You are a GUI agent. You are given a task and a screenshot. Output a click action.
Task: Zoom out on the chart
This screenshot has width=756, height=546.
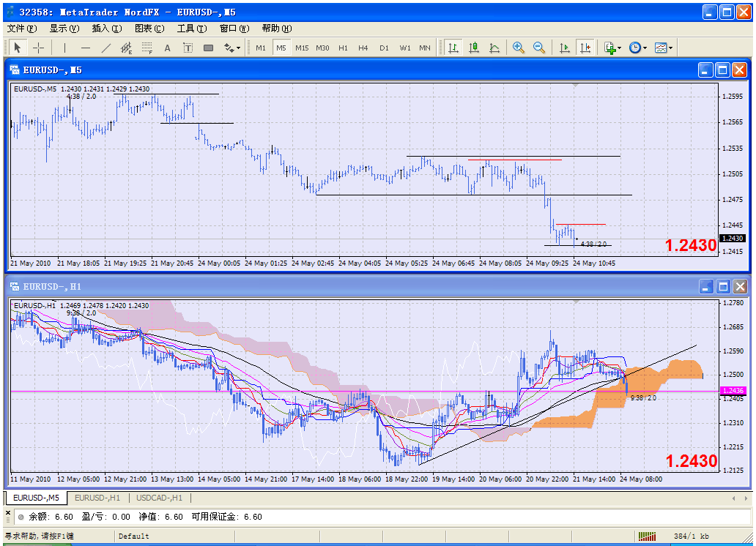point(539,48)
